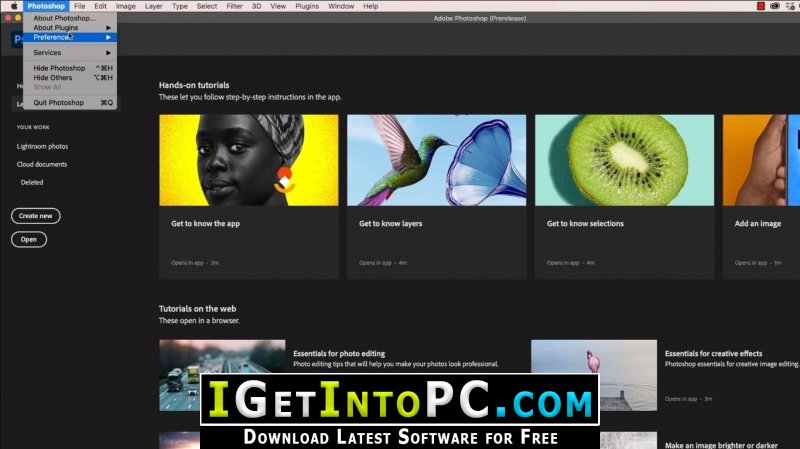
Task: Open the highway traffic tutorial thumbnail
Action: [222, 376]
